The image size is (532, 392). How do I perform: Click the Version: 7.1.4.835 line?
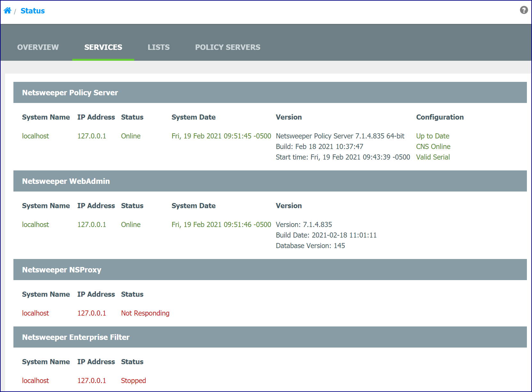[304, 224]
